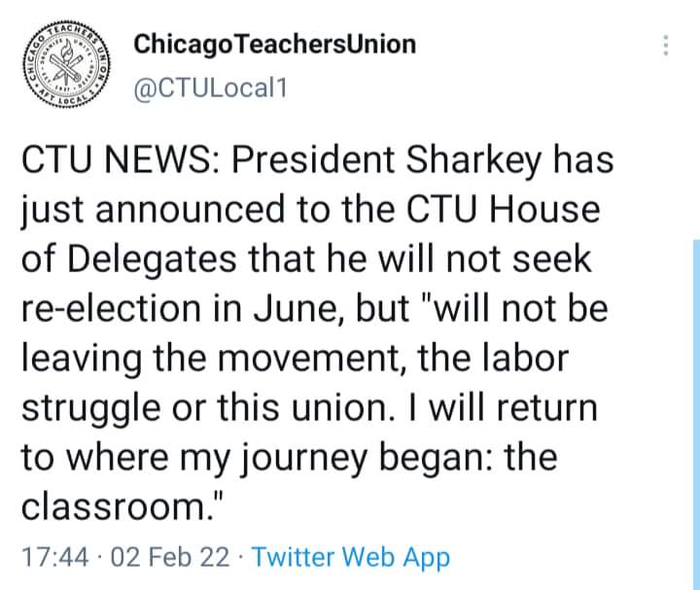Click the torch emblem inside the avatar
This screenshot has height=590, width=700.
pos(67,63)
